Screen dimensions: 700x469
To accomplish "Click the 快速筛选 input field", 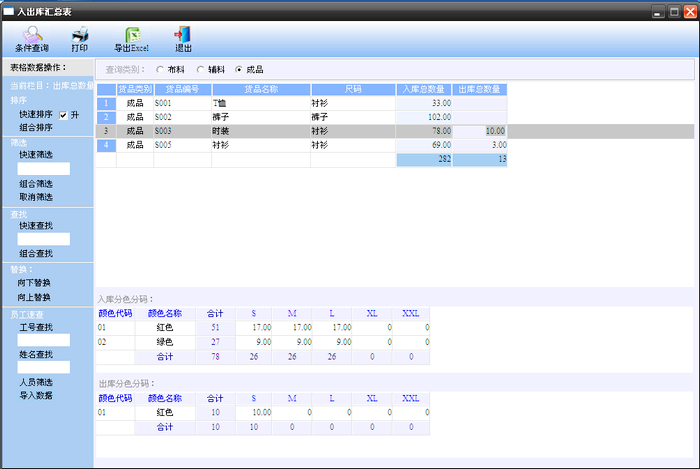I will point(44,169).
